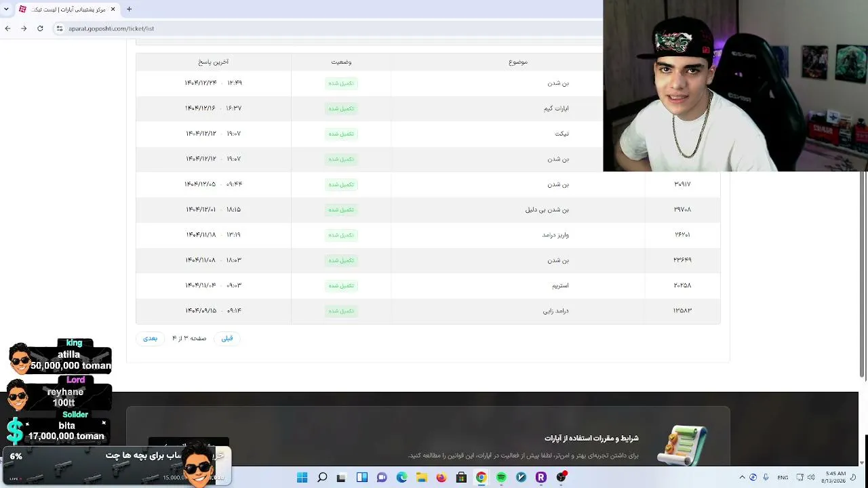Screen dimensions: 868x488
Task: Open ticket titled درامد زایی
Action: (556, 311)
